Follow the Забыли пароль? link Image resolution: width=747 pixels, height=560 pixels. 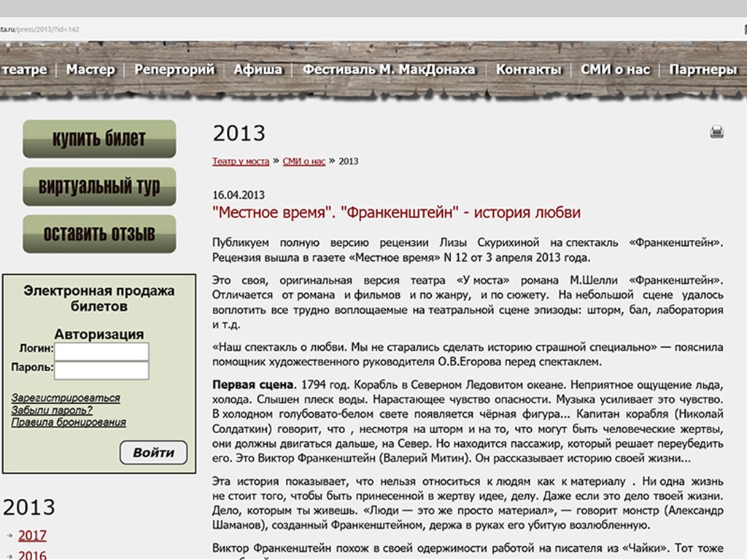pos(52,410)
